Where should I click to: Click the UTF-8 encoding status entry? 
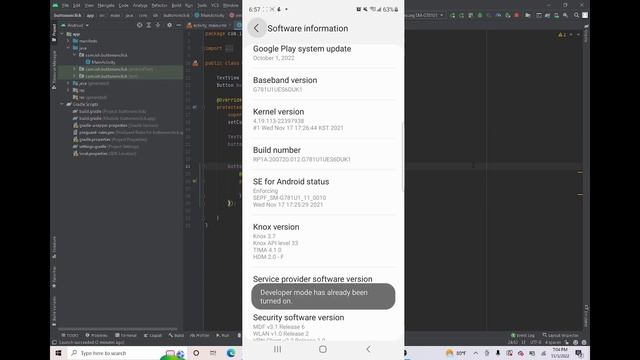point(535,342)
